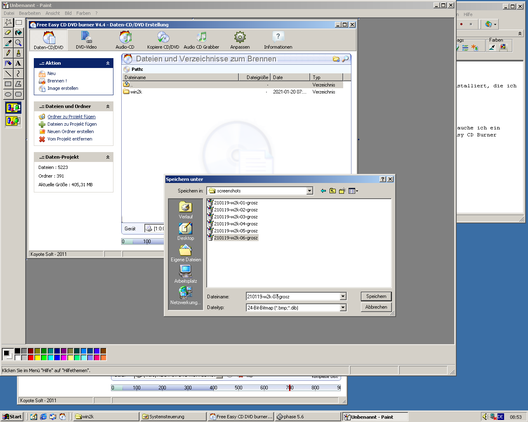Select the Ellipse shape tool
The image size is (528, 422).
tap(8, 94)
